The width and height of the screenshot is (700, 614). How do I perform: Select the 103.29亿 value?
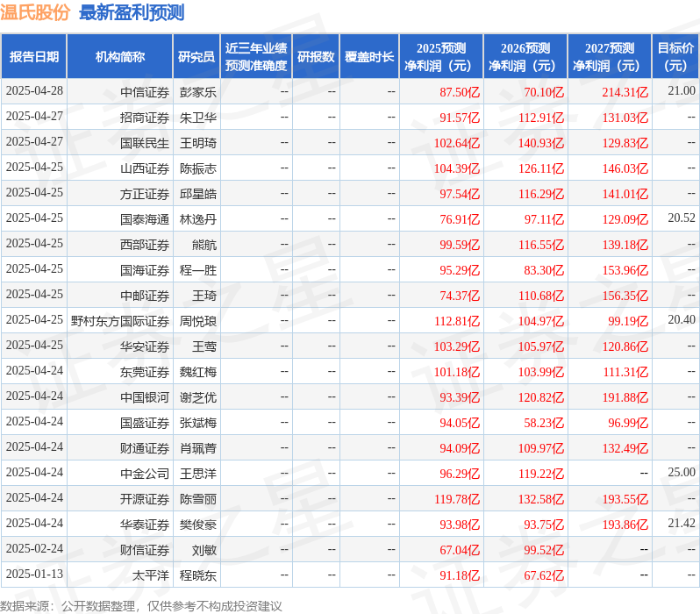coord(457,346)
